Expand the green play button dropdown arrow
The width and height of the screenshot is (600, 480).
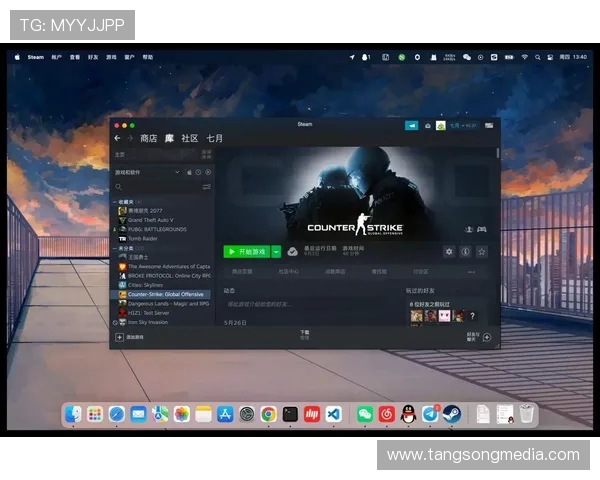276,252
